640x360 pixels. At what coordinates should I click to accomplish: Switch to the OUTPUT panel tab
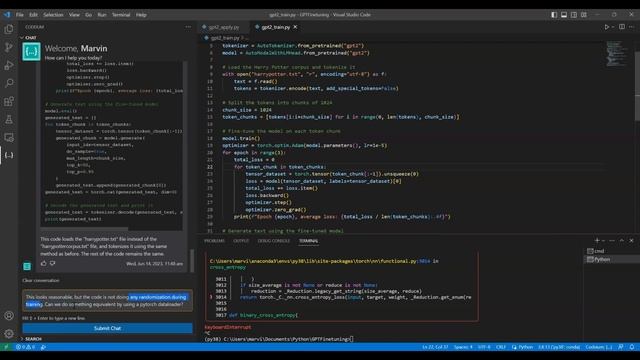point(241,241)
